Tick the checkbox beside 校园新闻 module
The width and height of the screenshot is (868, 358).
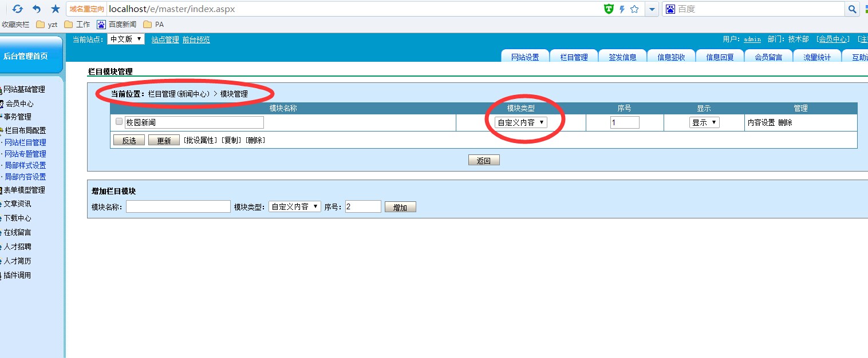click(119, 122)
